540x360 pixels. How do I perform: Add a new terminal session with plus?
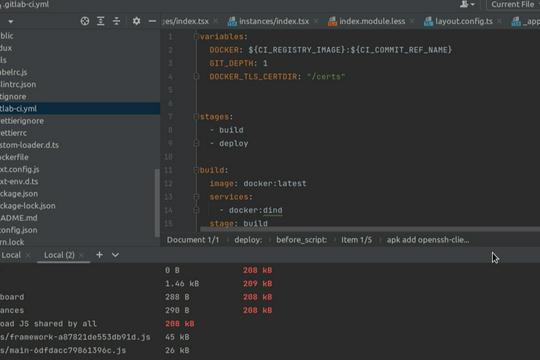coord(100,255)
